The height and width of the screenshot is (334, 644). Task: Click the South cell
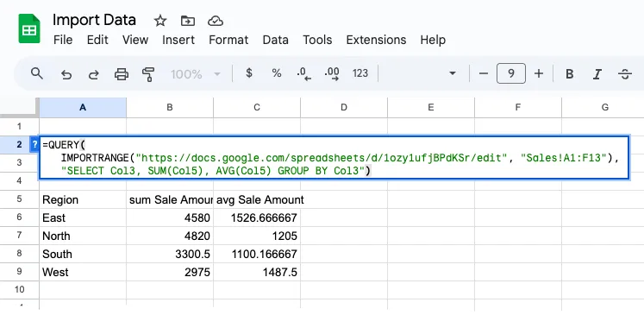click(83, 254)
